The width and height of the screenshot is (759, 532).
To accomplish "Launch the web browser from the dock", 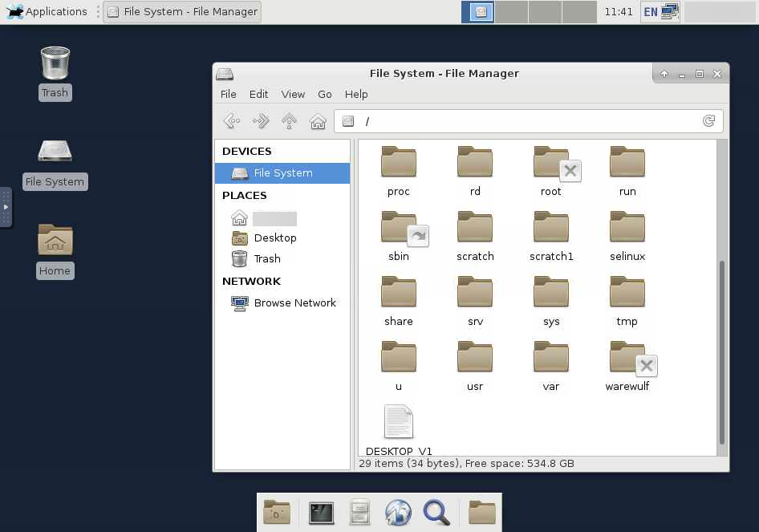I will tap(398, 513).
